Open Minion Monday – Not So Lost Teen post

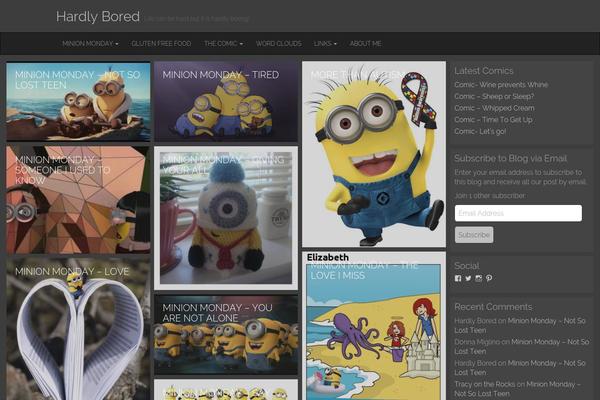(x=78, y=101)
